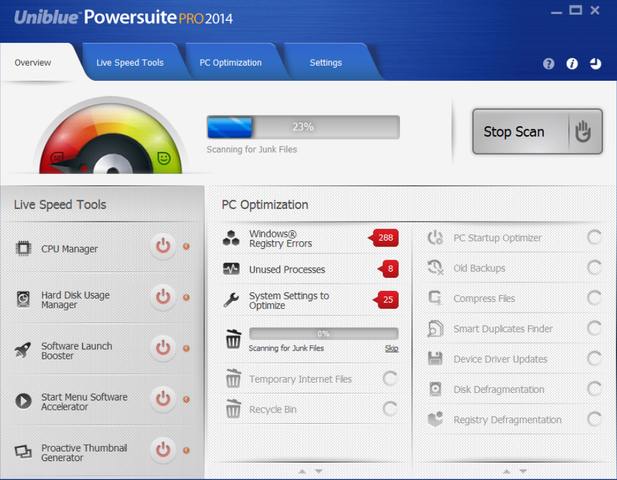Open the PC Optimization tab

pyautogui.click(x=231, y=63)
